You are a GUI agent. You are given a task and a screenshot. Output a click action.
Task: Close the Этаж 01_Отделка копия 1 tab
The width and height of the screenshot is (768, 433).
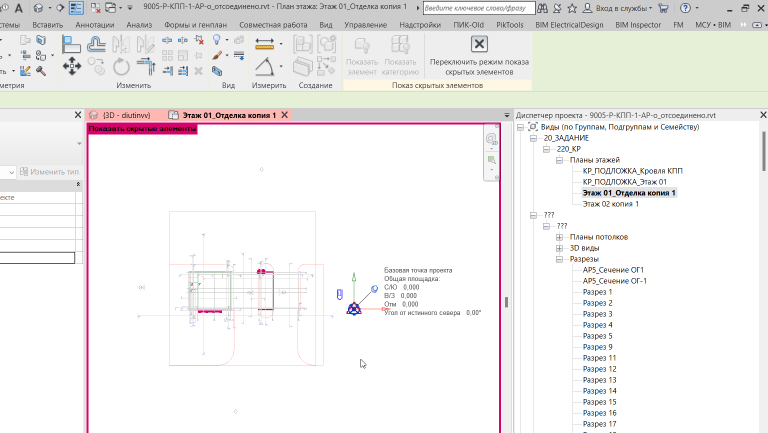pos(285,116)
